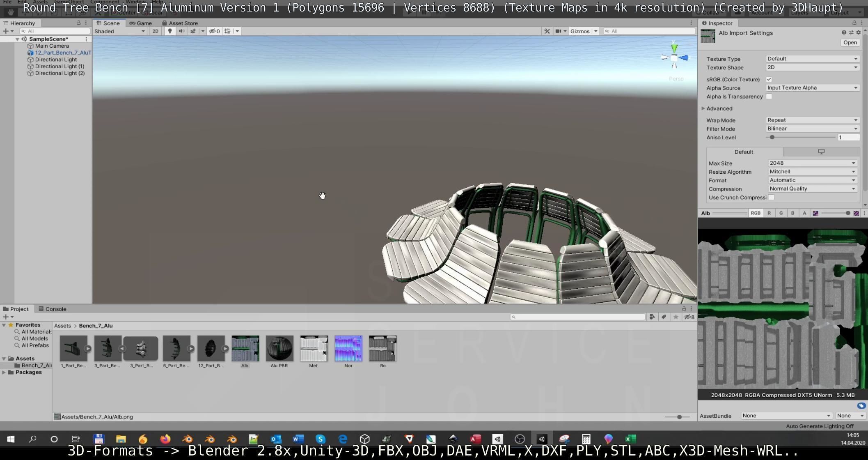Screen dimensions: 868x460
Task: Open Firefox from the Windows taskbar
Action: tap(165, 439)
